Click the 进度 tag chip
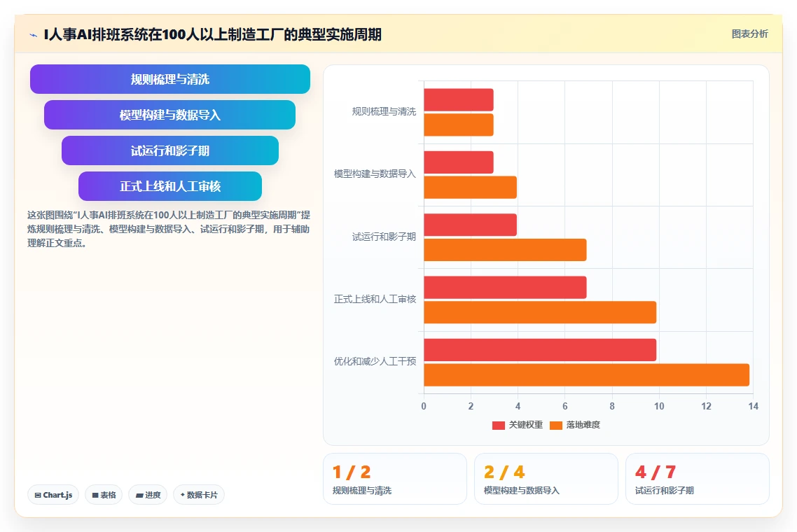Image resolution: width=797 pixels, height=532 pixels. point(148,495)
